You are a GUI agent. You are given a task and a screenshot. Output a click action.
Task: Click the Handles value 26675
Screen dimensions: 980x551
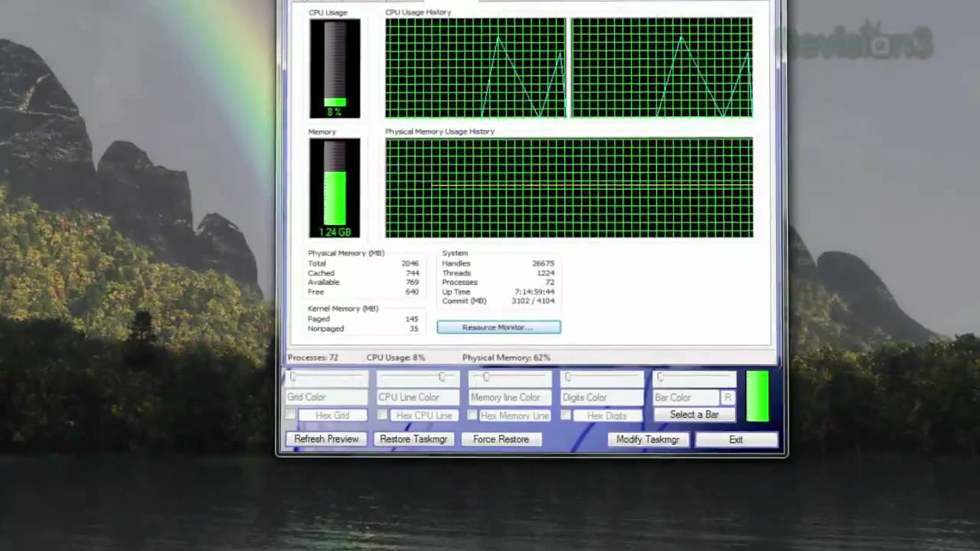coord(544,263)
